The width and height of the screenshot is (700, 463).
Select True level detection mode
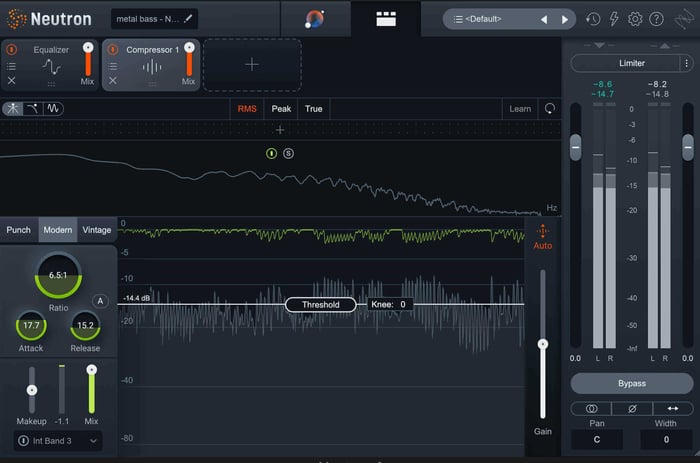point(313,109)
